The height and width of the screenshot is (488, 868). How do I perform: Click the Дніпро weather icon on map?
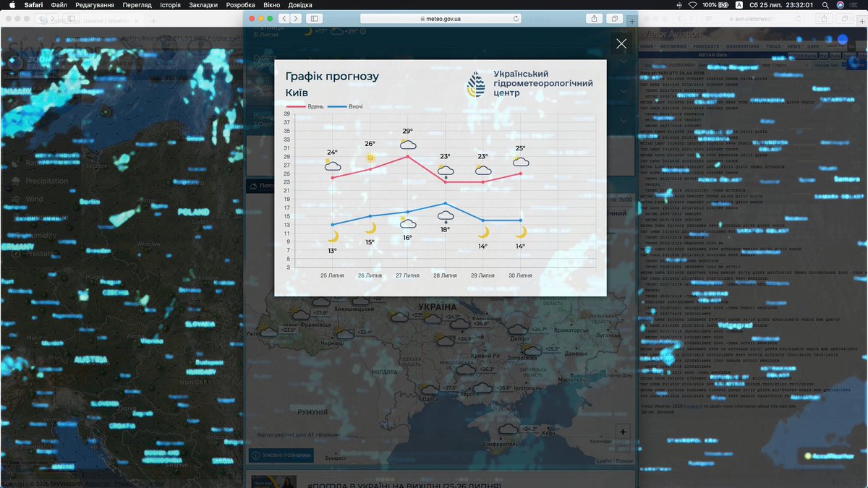click(x=518, y=330)
